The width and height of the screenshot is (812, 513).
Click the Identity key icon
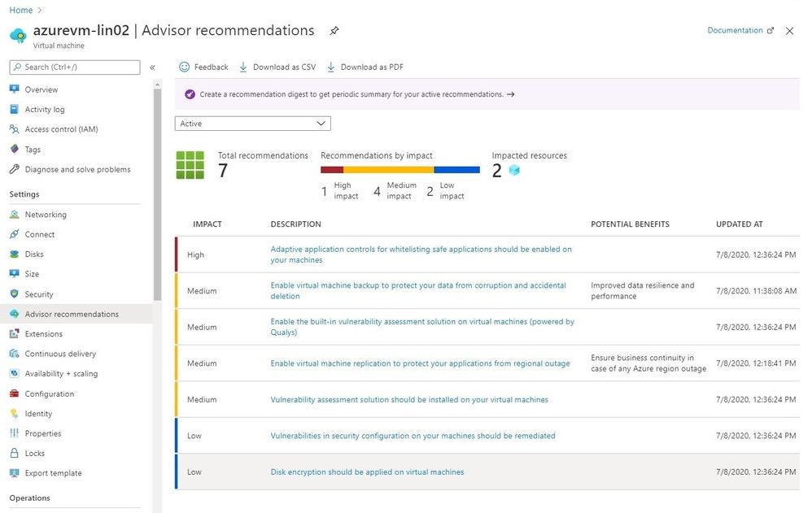tap(15, 413)
